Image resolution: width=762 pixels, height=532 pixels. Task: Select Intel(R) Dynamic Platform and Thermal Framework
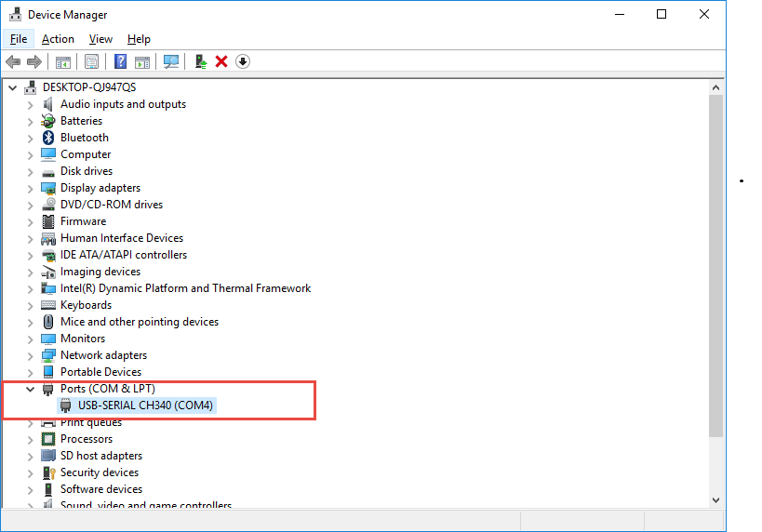tap(186, 288)
